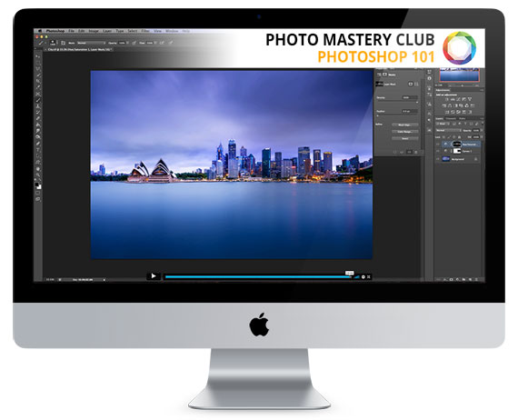Open the Layers panel flyout menu
518x420 pixels.
point(482,118)
